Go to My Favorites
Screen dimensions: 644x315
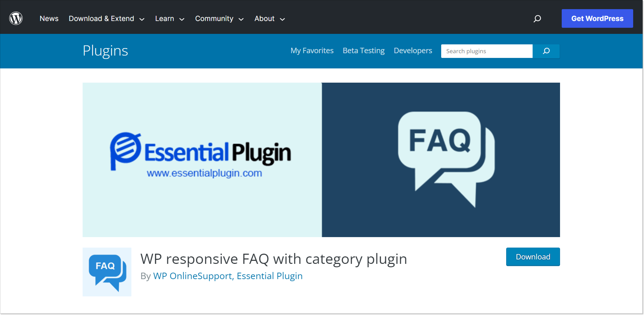tap(312, 51)
